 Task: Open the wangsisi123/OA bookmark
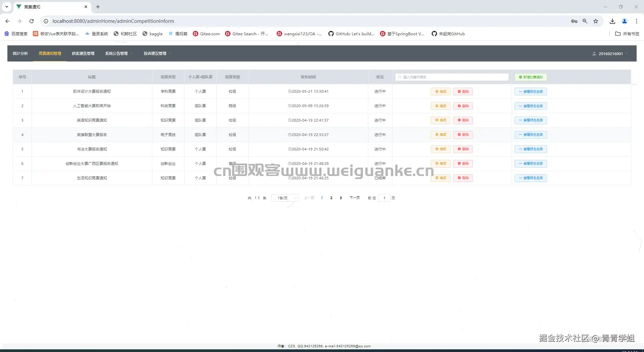[x=299, y=34]
